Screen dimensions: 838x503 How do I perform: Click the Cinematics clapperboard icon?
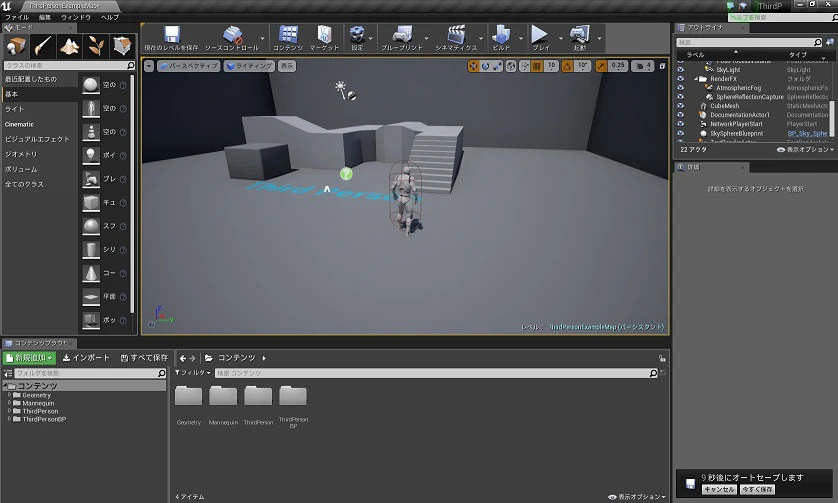(456, 35)
